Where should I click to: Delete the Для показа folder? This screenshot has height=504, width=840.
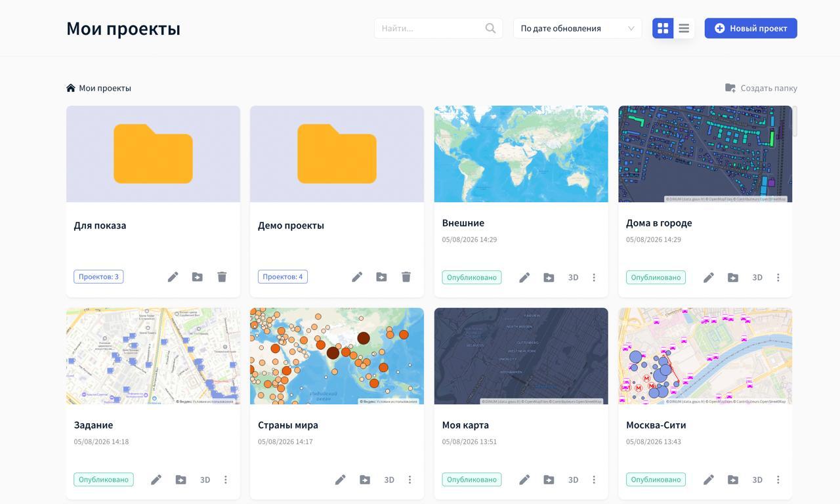click(x=222, y=277)
